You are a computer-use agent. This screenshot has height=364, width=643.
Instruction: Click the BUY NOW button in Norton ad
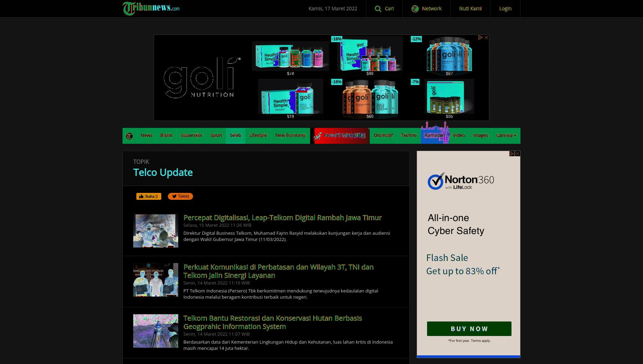click(469, 329)
